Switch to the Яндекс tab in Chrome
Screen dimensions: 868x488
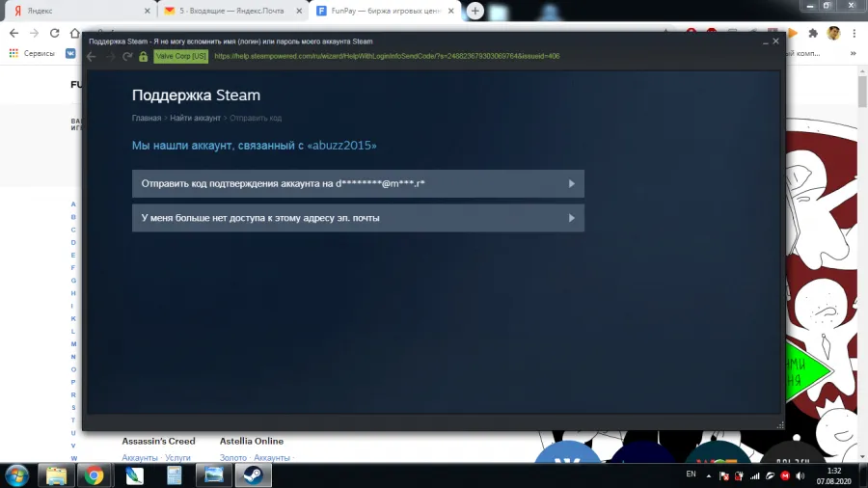click(x=80, y=11)
